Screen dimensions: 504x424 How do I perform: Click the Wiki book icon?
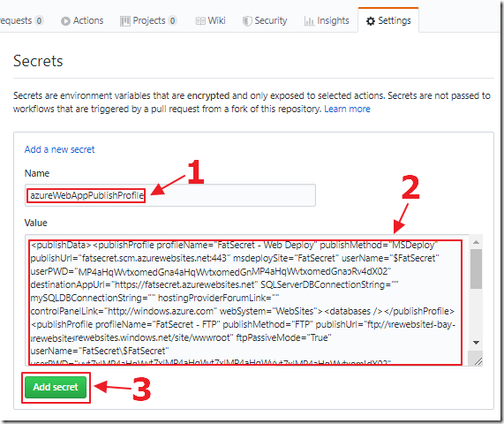(x=200, y=21)
